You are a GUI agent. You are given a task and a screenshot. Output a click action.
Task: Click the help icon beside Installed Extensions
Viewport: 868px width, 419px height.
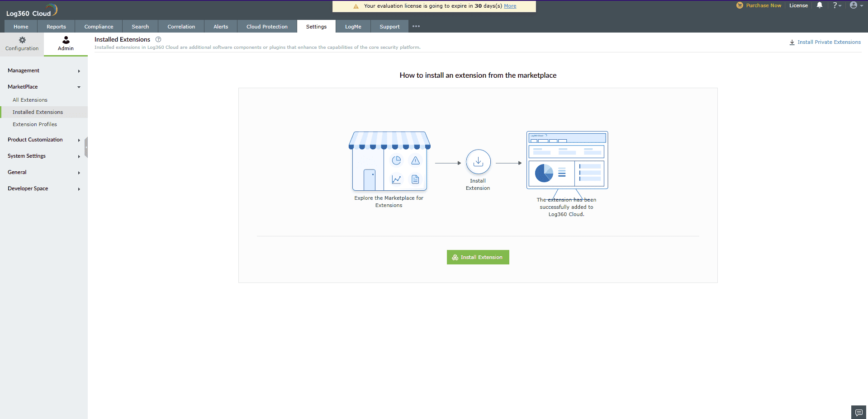point(158,39)
